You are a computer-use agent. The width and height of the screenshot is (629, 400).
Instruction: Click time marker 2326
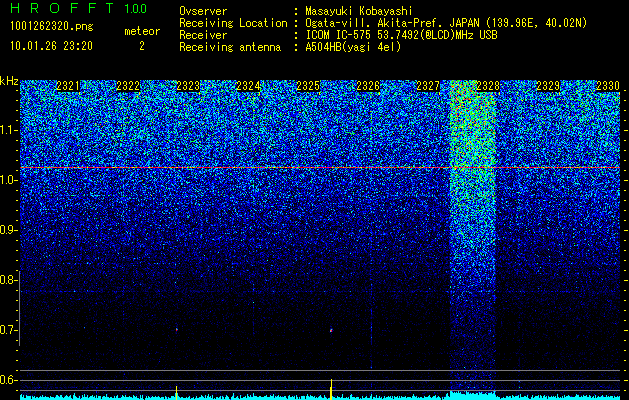click(368, 86)
